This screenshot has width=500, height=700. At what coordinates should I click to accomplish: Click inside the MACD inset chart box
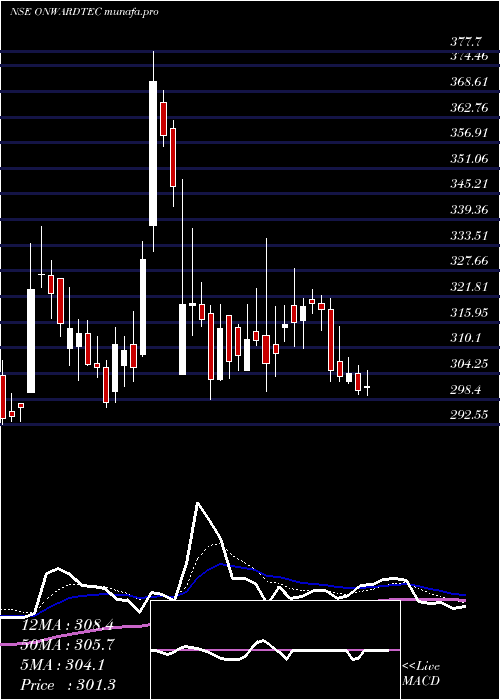tap(275, 650)
